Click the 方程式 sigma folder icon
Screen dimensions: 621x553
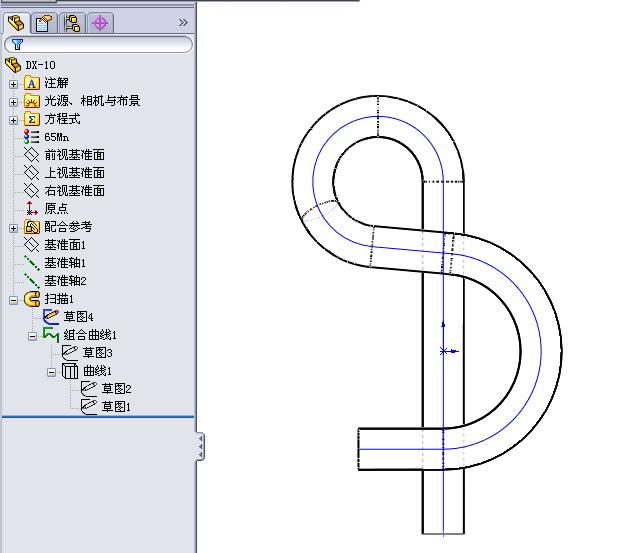pos(32,119)
